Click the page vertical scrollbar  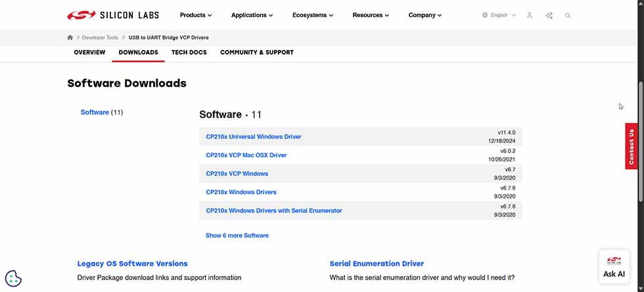click(640, 142)
